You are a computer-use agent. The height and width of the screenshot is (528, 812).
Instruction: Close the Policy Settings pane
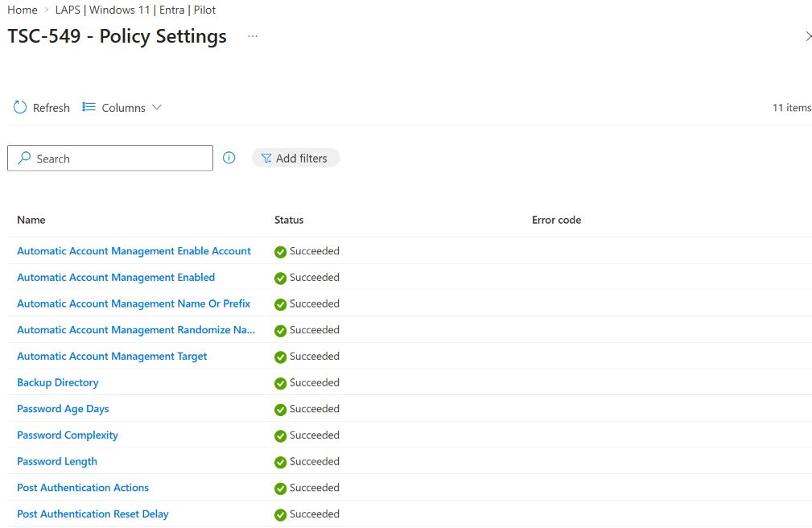coord(808,36)
